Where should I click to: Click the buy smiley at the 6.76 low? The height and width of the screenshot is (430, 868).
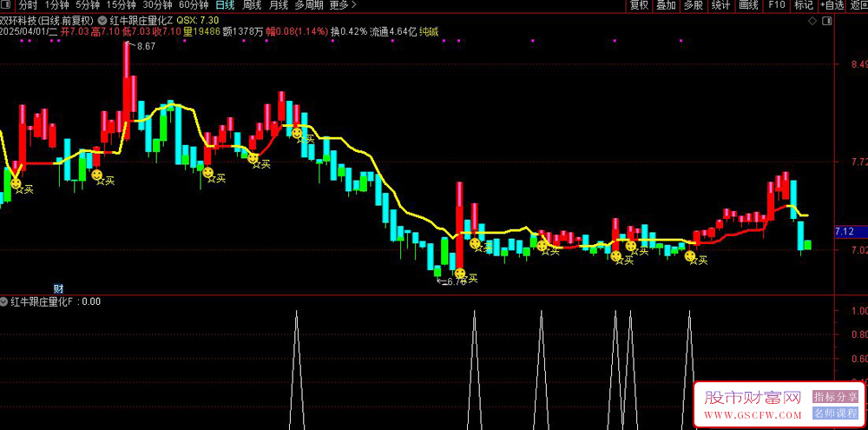point(460,274)
